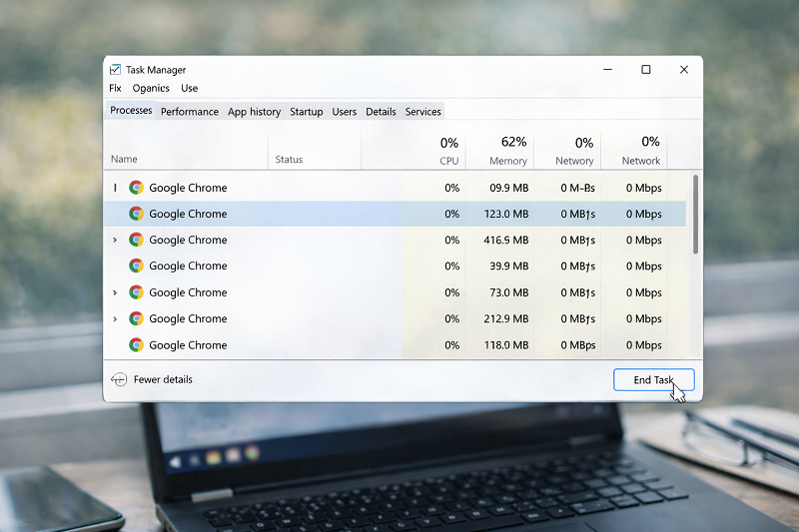Click Chrome icon in 39.9 MB row

(136, 266)
